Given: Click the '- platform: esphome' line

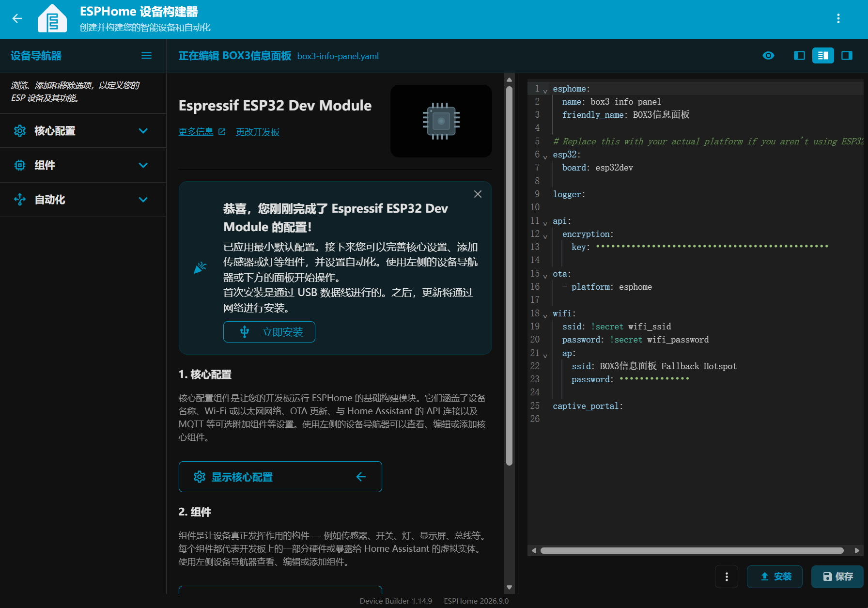Looking at the screenshot, I should [607, 287].
